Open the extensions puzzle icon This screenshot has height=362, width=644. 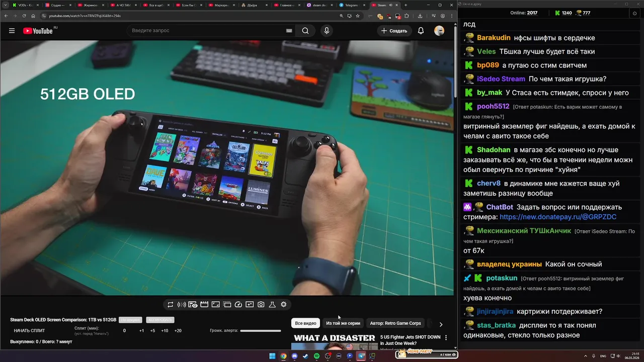click(x=407, y=16)
